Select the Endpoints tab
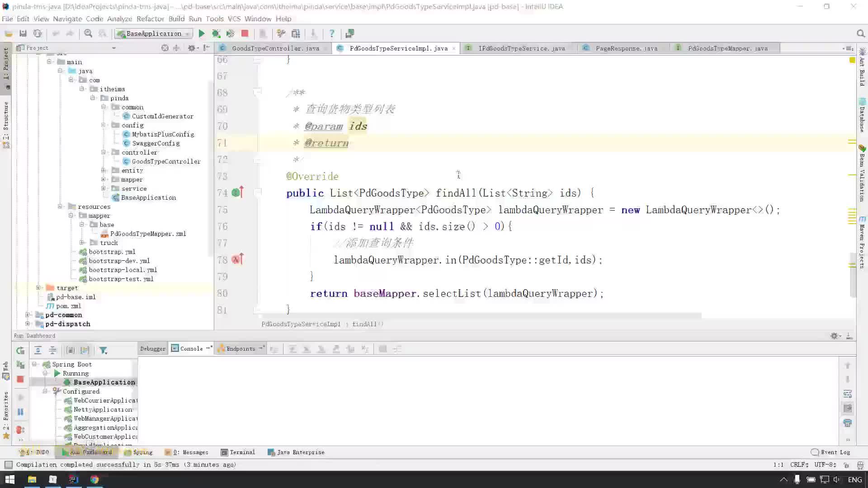Viewport: 868px width, 488px height. point(241,349)
